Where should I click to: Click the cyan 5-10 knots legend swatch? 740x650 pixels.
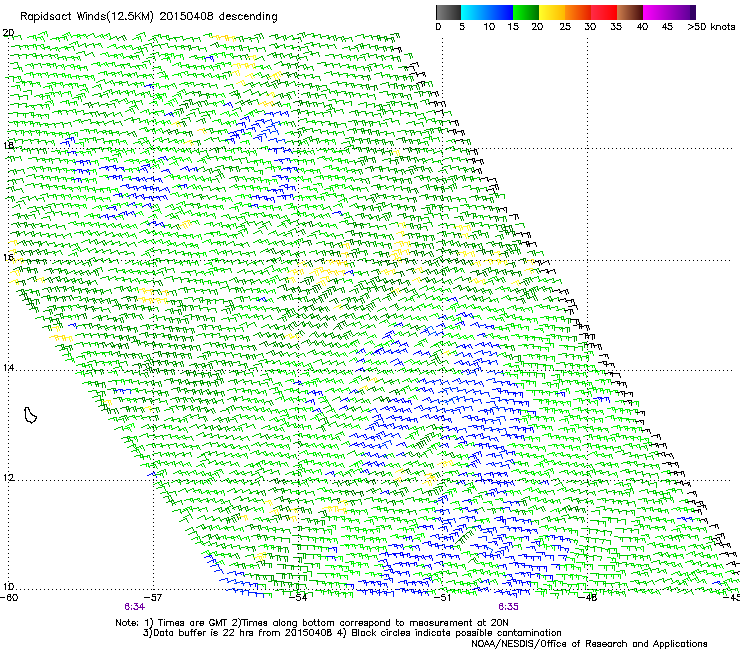[473, 12]
